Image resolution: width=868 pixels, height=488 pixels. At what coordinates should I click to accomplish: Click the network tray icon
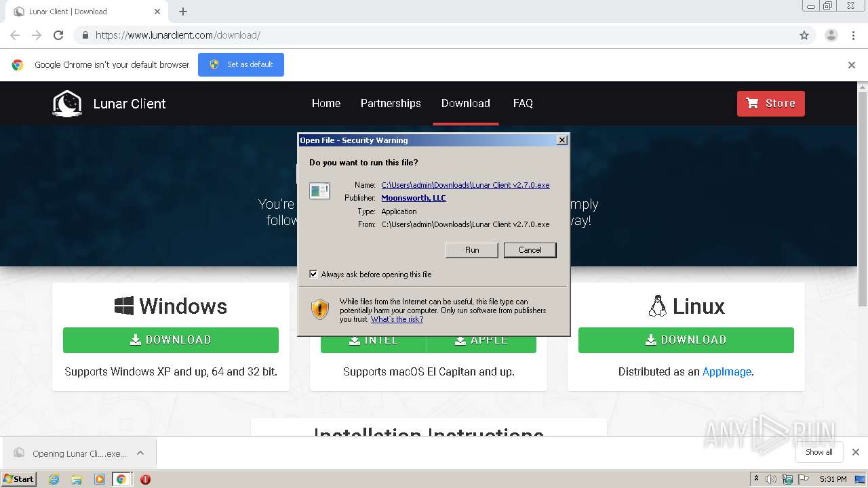(x=787, y=479)
